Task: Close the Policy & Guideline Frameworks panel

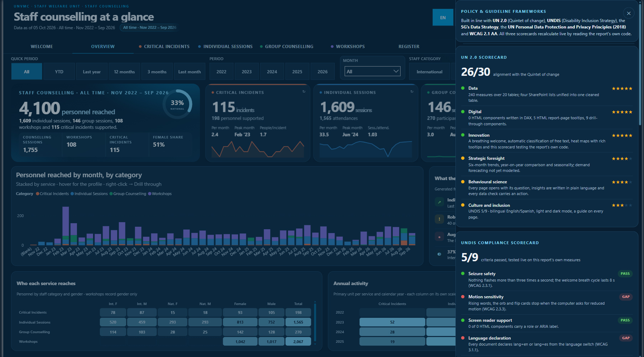Action: click(x=629, y=13)
